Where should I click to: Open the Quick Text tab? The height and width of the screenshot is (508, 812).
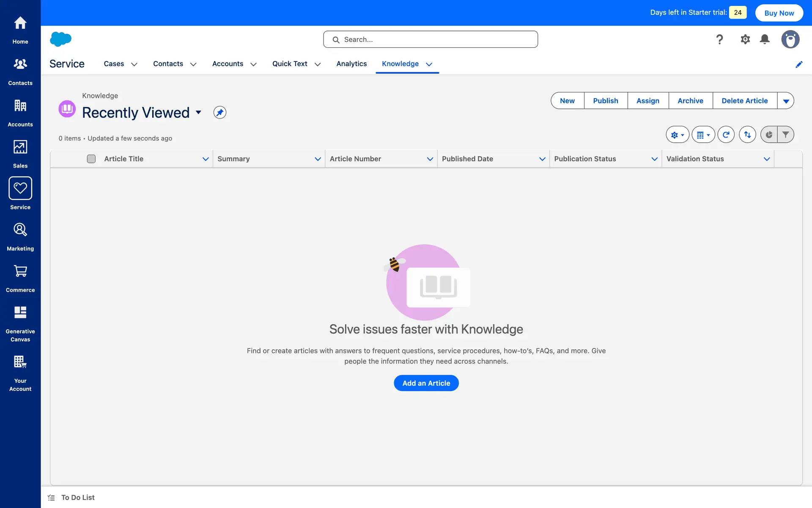[290, 64]
